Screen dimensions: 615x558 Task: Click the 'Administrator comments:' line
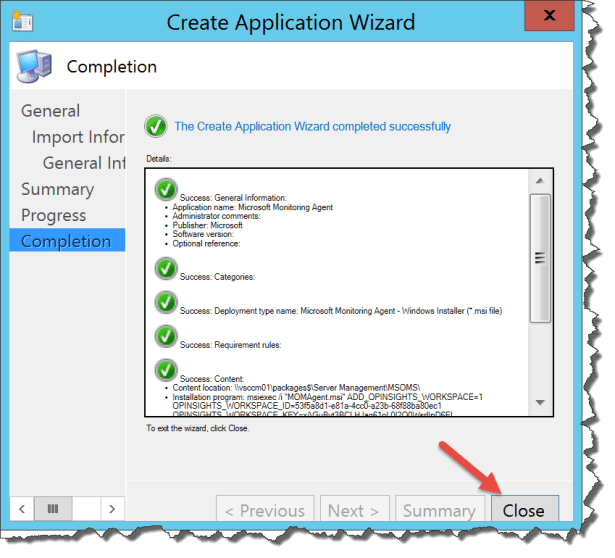pyautogui.click(x=217, y=216)
